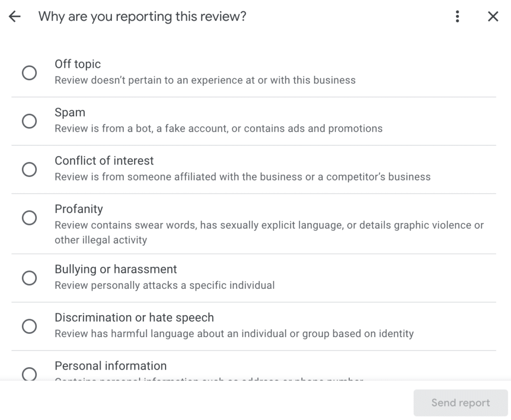Click the 'Bullying or harassment' title
Viewport: 511px width, 420px height.
pyautogui.click(x=116, y=269)
